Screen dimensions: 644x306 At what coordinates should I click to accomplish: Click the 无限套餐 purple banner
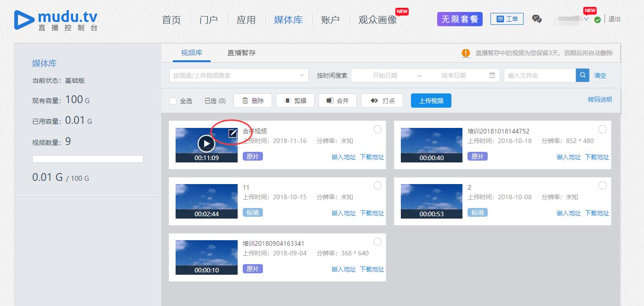(x=460, y=19)
